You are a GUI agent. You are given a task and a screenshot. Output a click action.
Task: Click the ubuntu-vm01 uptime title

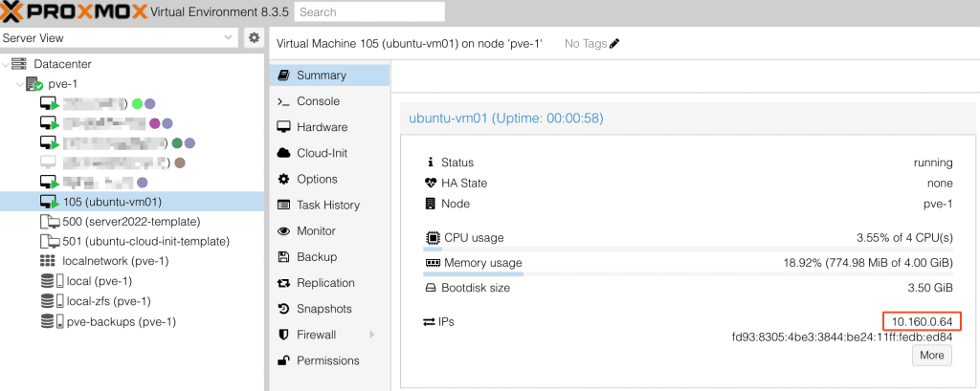505,118
